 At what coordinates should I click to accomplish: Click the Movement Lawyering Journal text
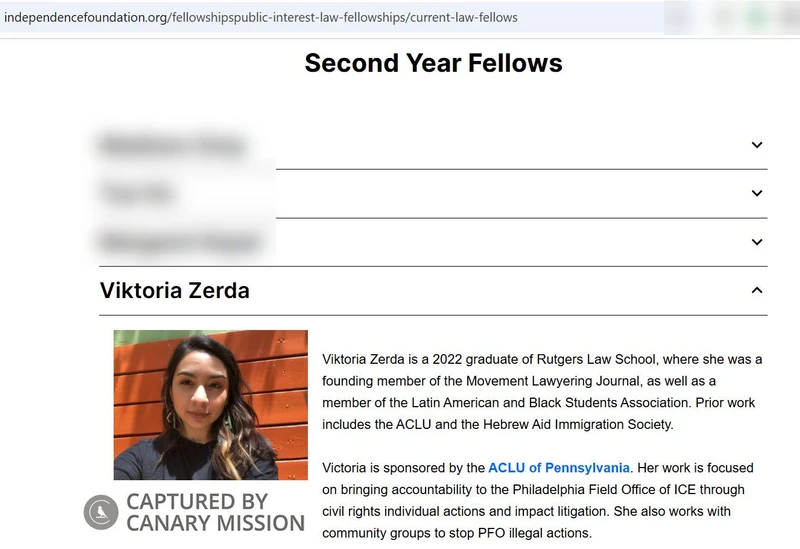coord(552,381)
